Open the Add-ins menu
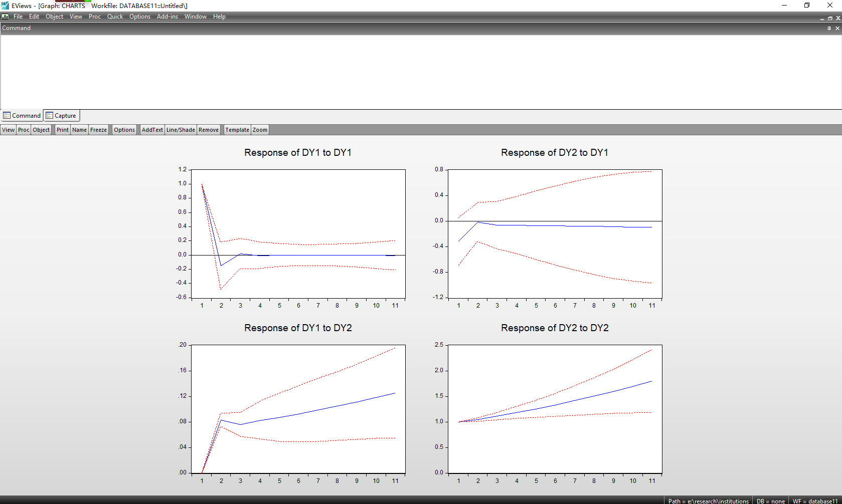Viewport: 842px width, 504px height. coord(167,17)
